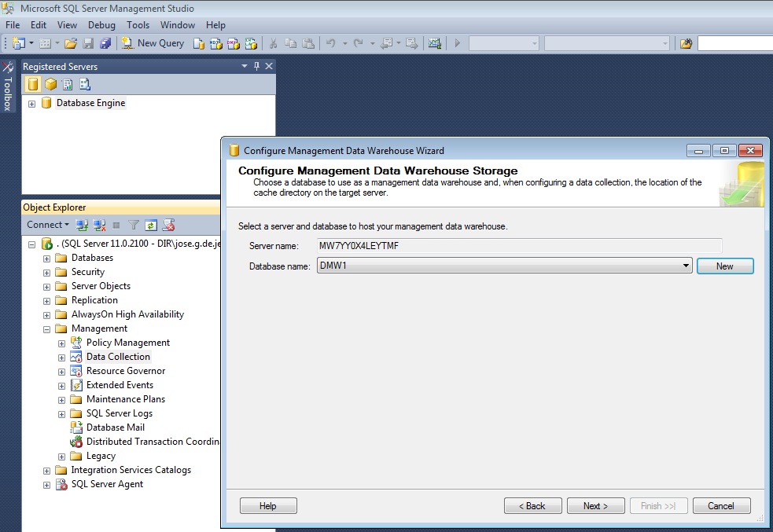Click the Cut scissors icon
The height and width of the screenshot is (532, 773).
pos(273,43)
